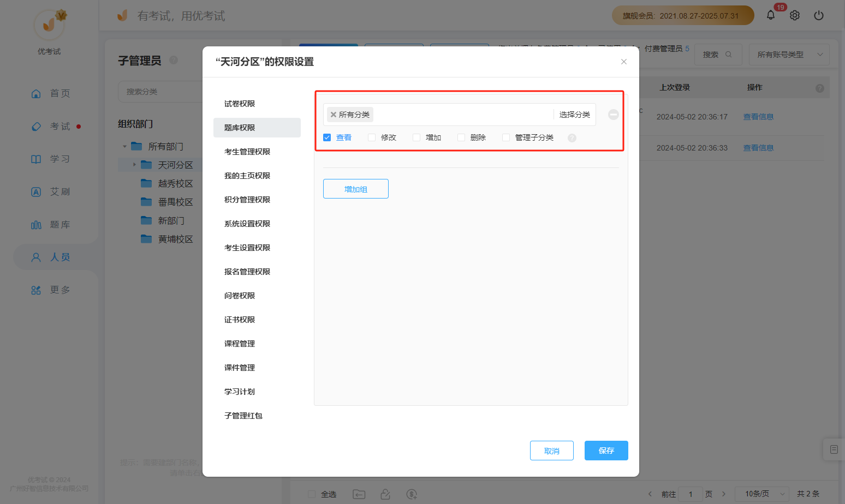Click the 旗舰会员 membership badge
The width and height of the screenshot is (845, 504).
683,15
